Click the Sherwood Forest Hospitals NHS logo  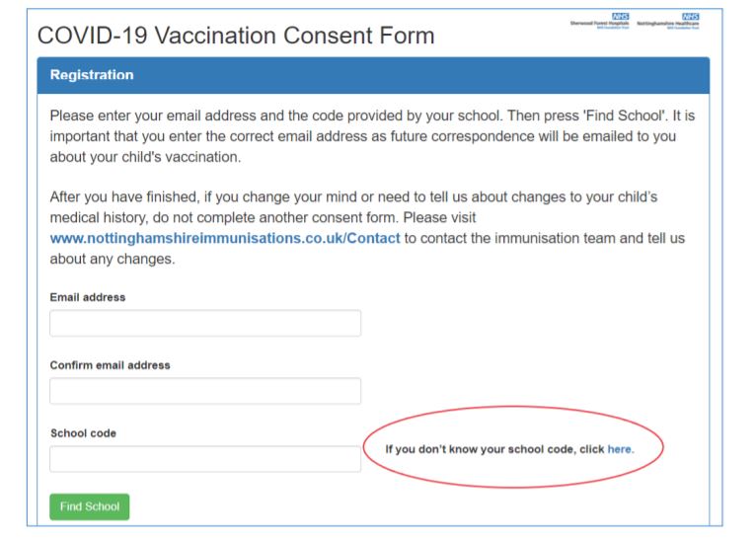pos(600,21)
